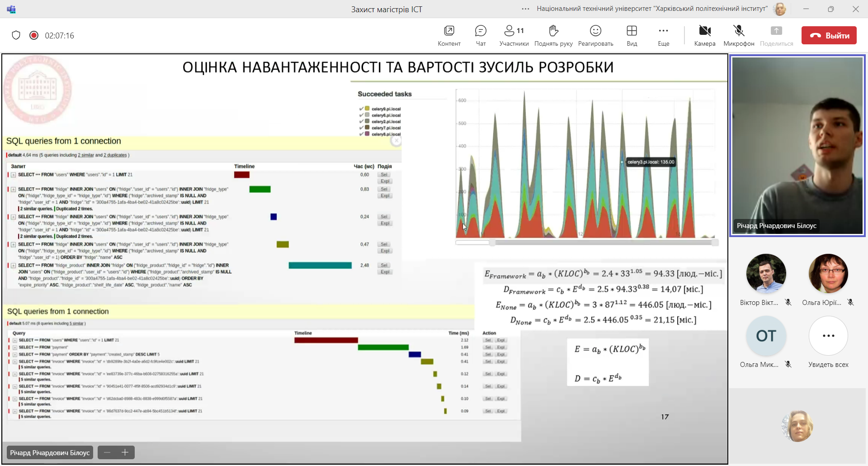Image resolution: width=868 pixels, height=466 pixels.
Task: Click the Віктор participant avatar
Action: pyautogui.click(x=766, y=273)
